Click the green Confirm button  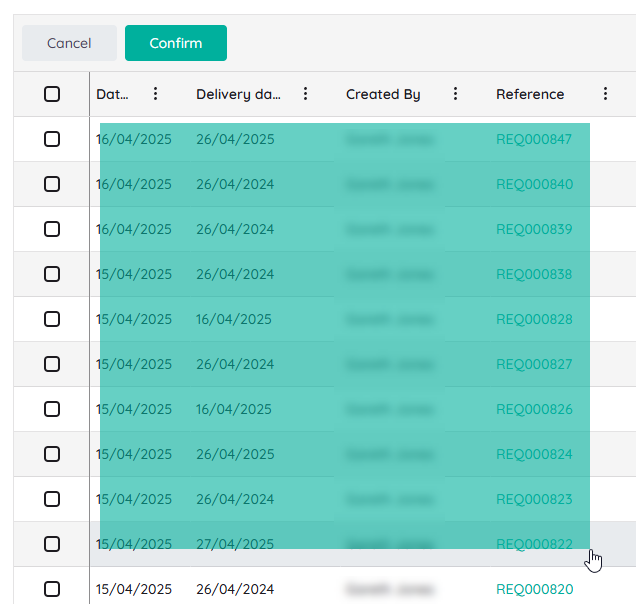click(x=176, y=43)
